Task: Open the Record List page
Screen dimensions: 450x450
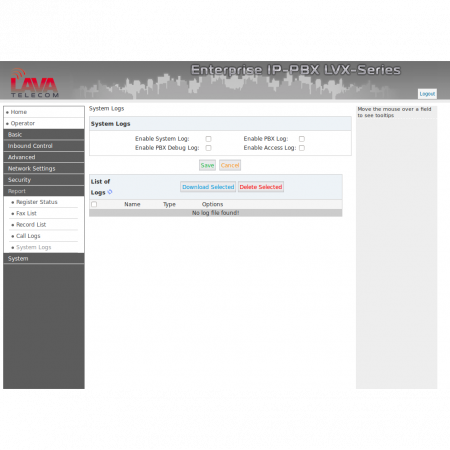Action: point(31,225)
